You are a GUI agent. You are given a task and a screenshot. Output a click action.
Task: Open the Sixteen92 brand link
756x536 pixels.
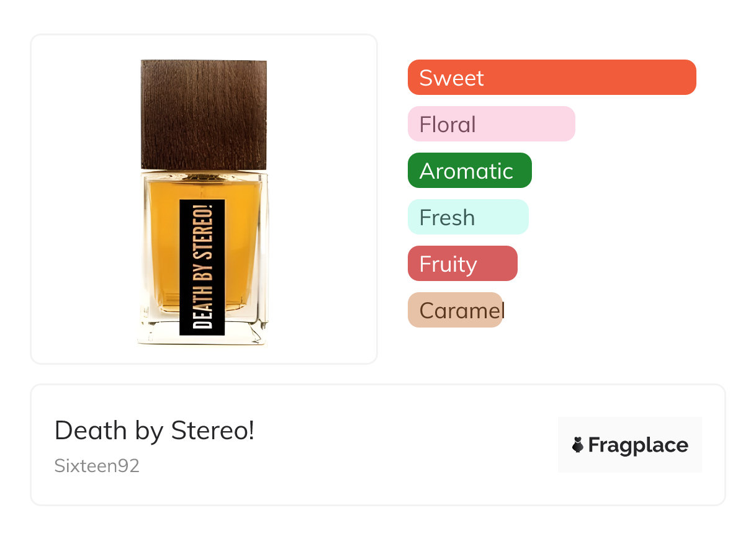click(97, 466)
